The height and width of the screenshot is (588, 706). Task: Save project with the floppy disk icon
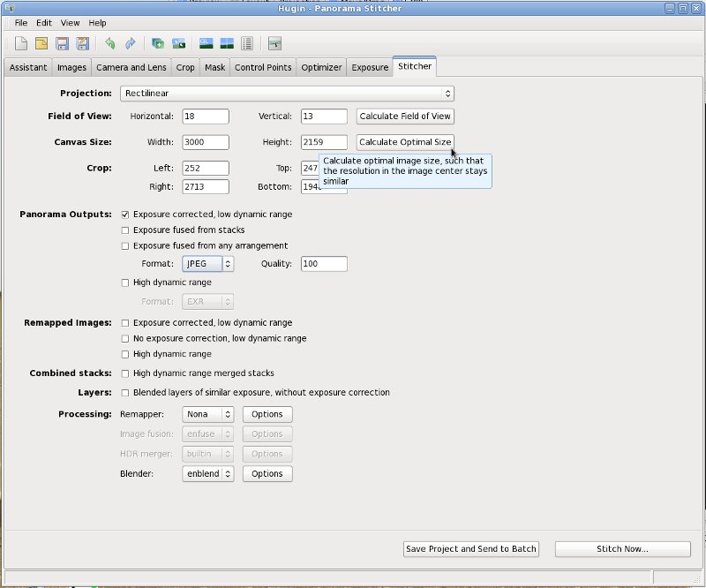[62, 43]
